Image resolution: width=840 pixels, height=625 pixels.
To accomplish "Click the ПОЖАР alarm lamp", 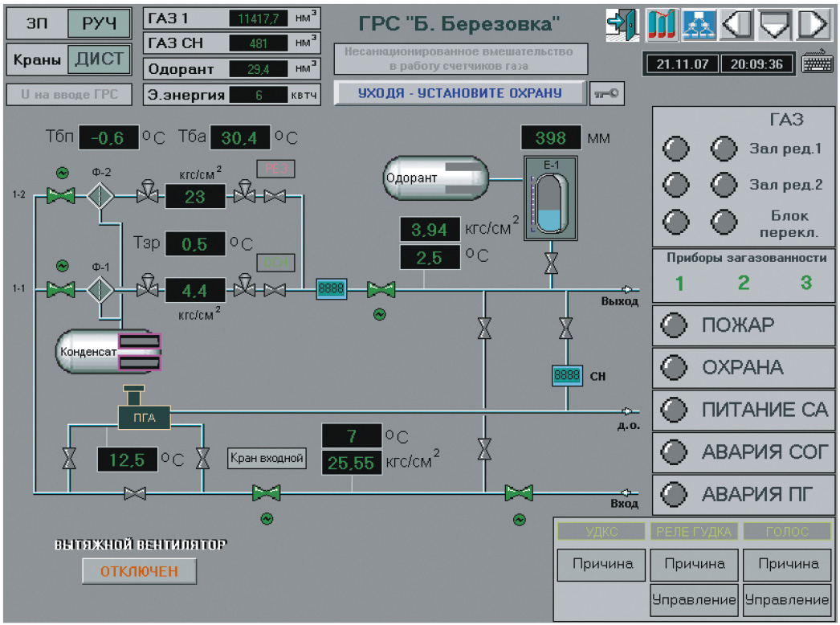I will [x=674, y=325].
